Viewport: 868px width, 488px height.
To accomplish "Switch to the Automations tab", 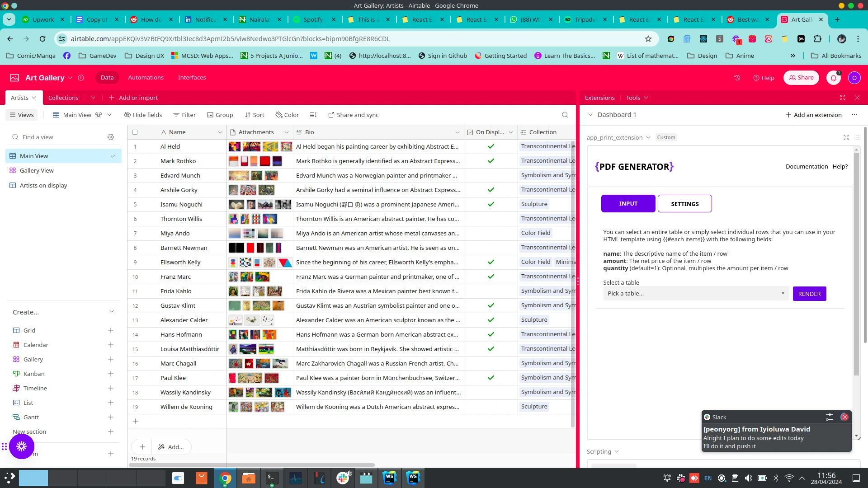I will pyautogui.click(x=146, y=77).
